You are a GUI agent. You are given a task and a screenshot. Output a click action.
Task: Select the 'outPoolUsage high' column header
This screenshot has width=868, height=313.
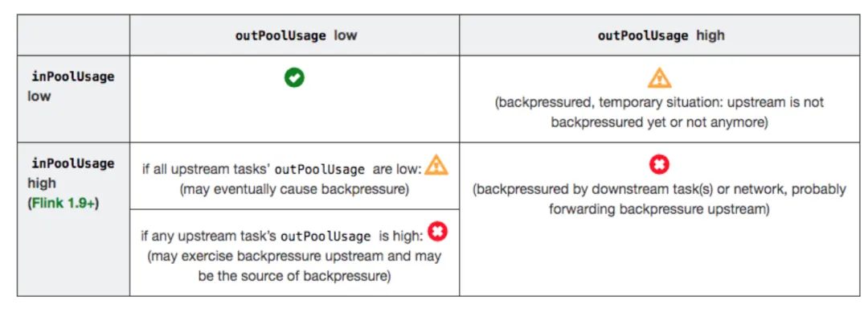(x=661, y=35)
